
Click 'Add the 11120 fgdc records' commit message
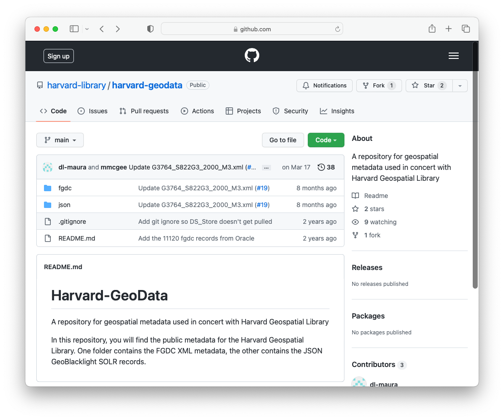pos(196,238)
